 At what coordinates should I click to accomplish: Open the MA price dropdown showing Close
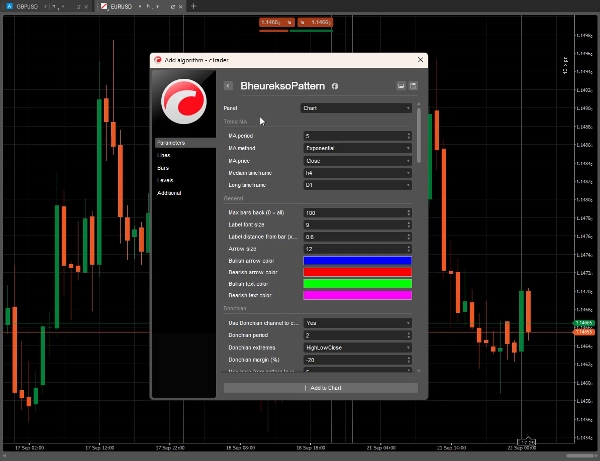pyautogui.click(x=358, y=161)
